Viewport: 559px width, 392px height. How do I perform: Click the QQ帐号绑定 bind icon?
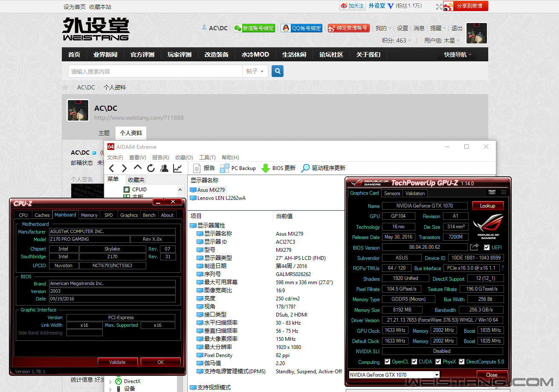click(301, 28)
